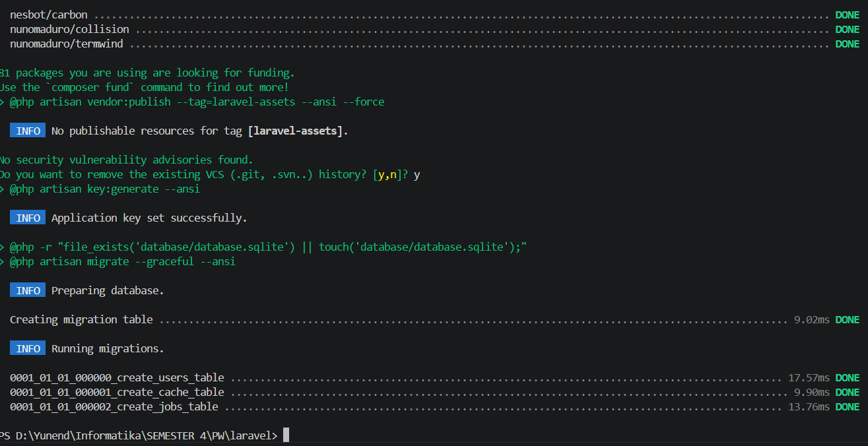Click the 'composer fund' command hint line
Screen dimensions: 868x446
click(x=145, y=87)
